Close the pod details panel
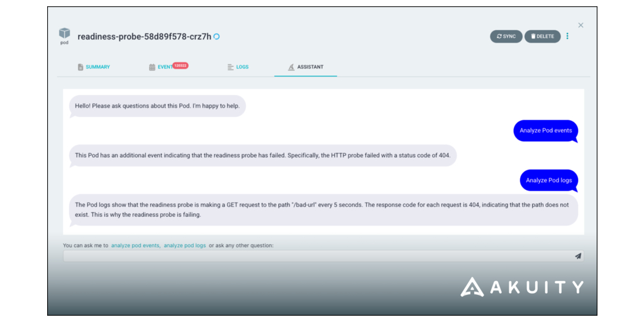Image resolution: width=644 pixels, height=322 pixels. click(580, 25)
